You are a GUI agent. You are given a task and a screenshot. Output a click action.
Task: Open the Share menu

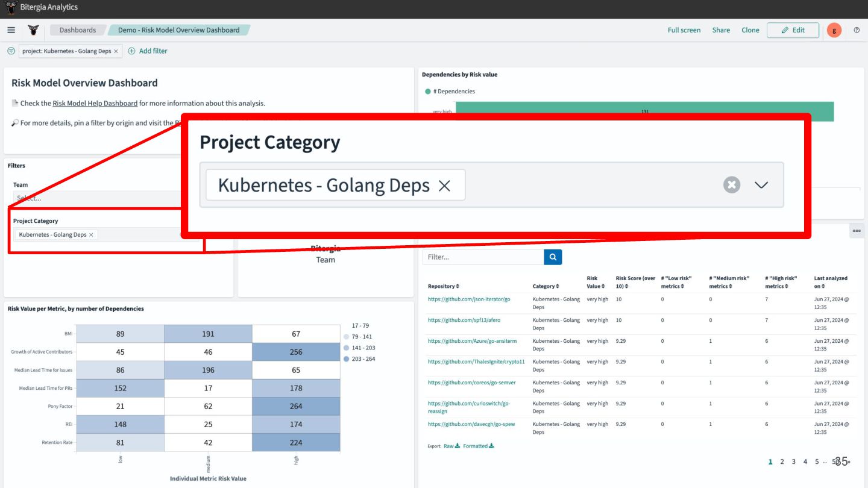pos(721,30)
